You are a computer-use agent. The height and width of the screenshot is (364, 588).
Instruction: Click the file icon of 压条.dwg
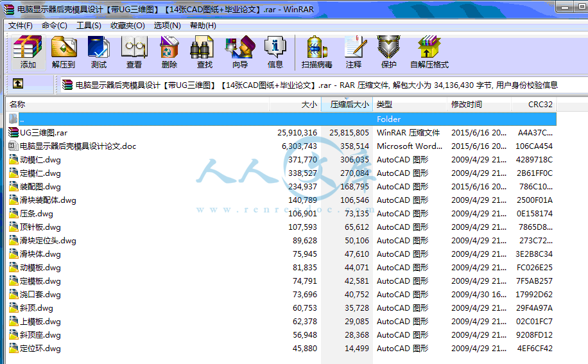(x=13, y=213)
